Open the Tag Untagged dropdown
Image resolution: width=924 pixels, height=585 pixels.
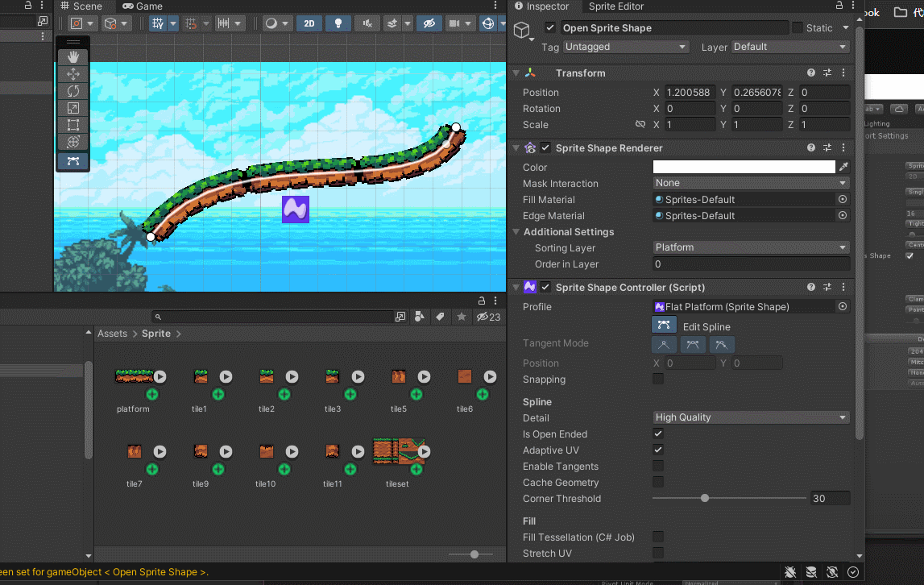625,47
